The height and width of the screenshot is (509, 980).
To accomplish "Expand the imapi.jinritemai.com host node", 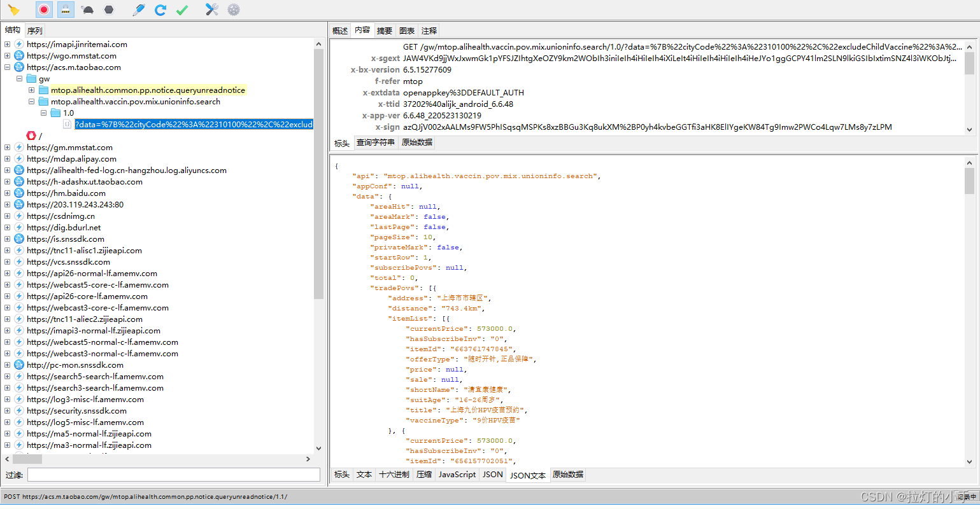I will click(7, 45).
